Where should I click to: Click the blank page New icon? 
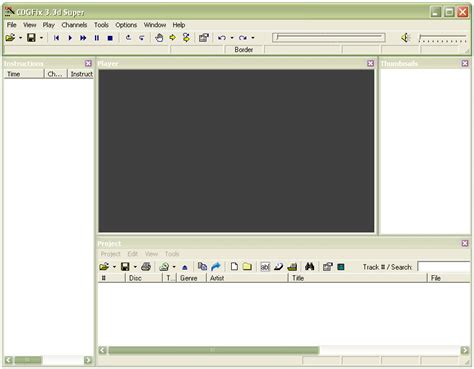(x=234, y=267)
